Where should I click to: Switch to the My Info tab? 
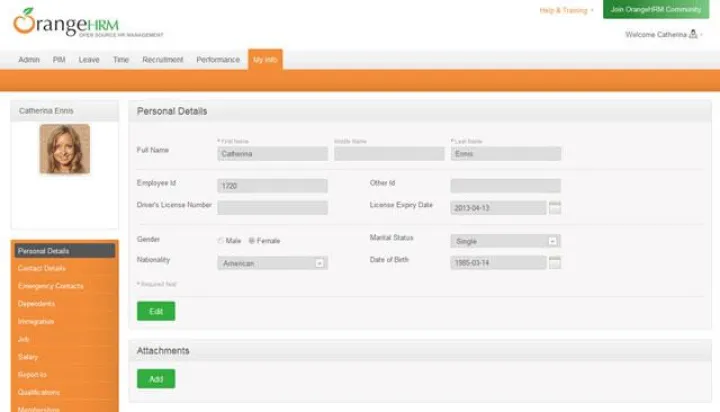coord(265,60)
